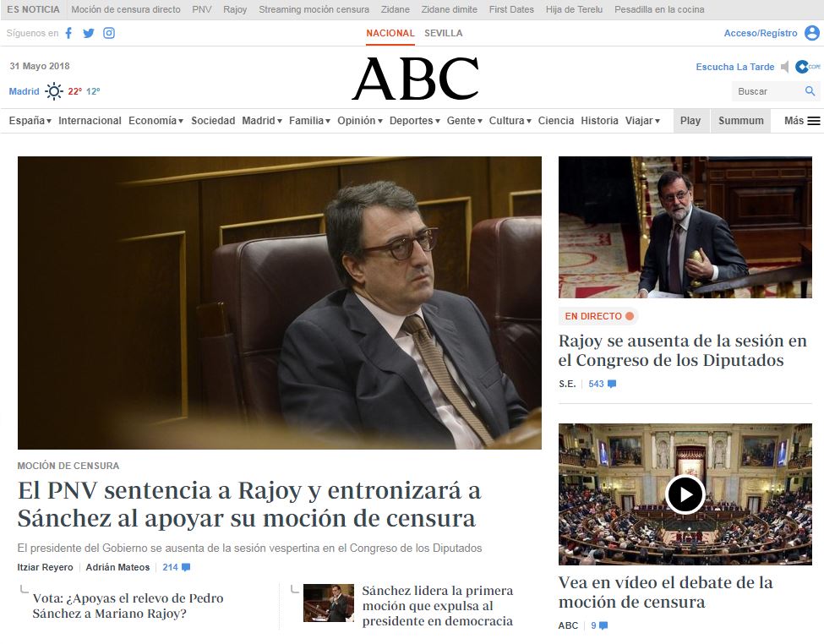The image size is (824, 644).
Task: Open headline Sánchez lidera la primera moción
Action: coord(438,606)
